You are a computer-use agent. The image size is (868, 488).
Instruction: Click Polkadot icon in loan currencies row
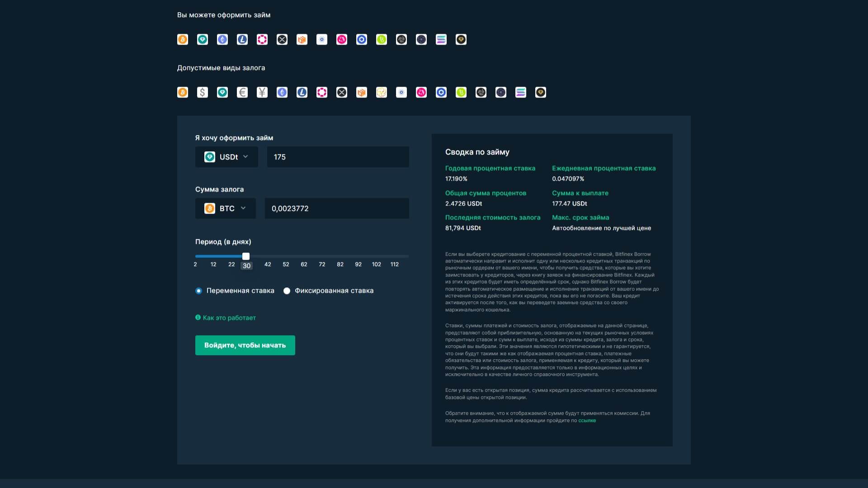point(262,40)
